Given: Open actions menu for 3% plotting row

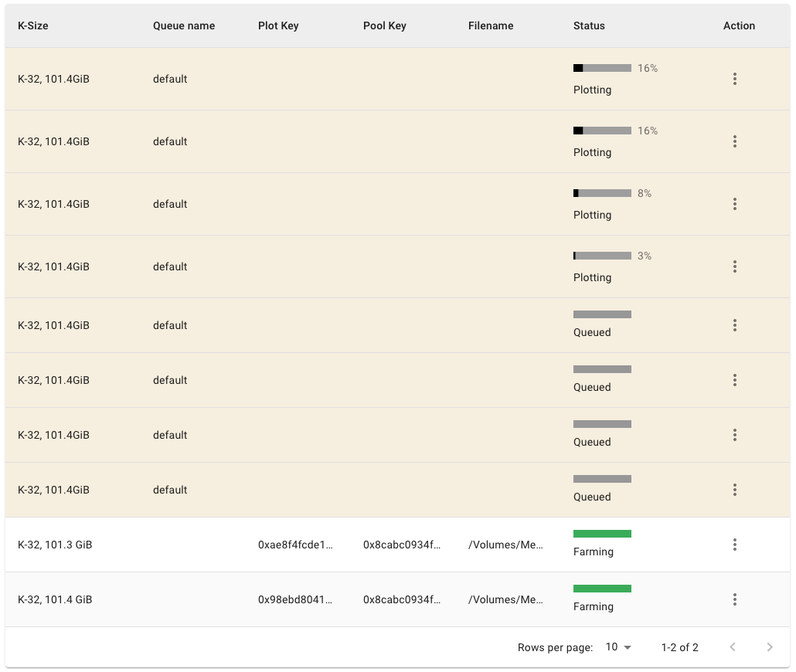Looking at the screenshot, I should coord(734,266).
